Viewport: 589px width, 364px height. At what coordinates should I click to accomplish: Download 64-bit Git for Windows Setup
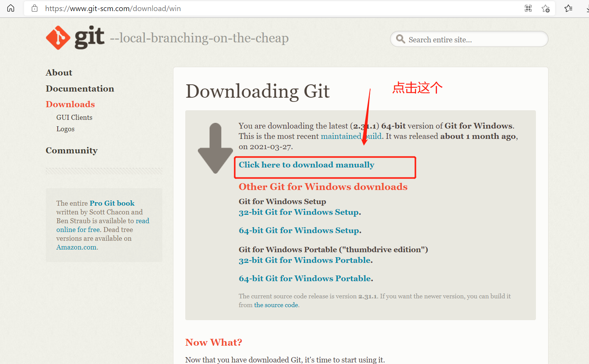299,230
